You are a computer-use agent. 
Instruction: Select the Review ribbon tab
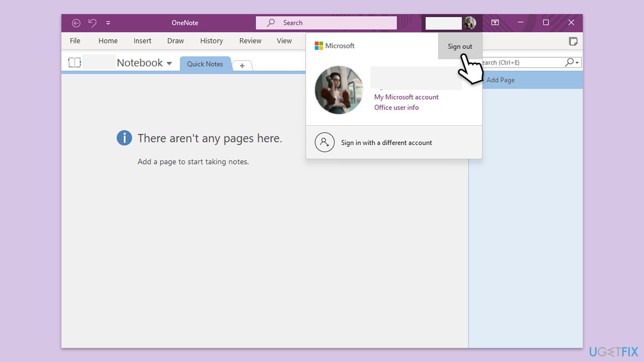pos(250,41)
